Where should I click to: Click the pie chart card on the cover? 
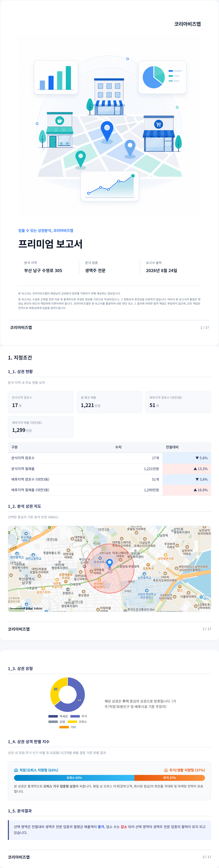162,77
